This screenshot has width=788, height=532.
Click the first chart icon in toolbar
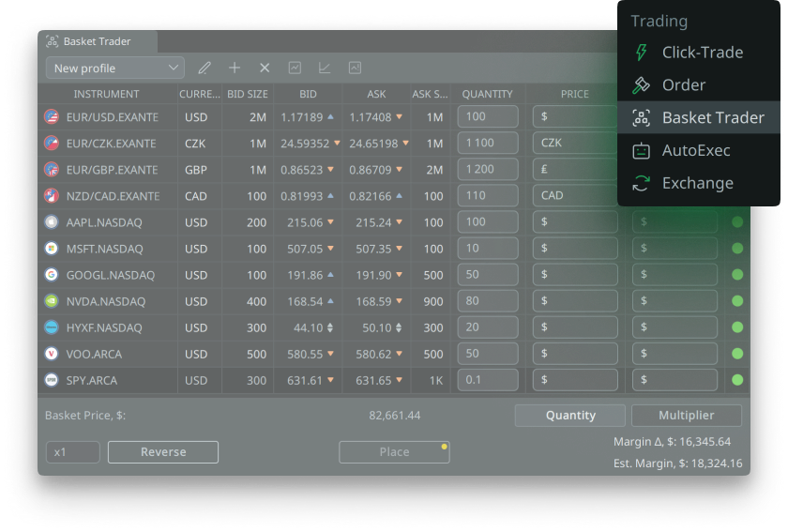295,68
